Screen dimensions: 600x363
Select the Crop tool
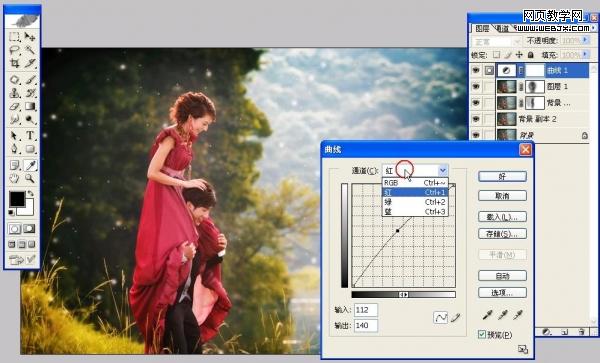[15, 63]
